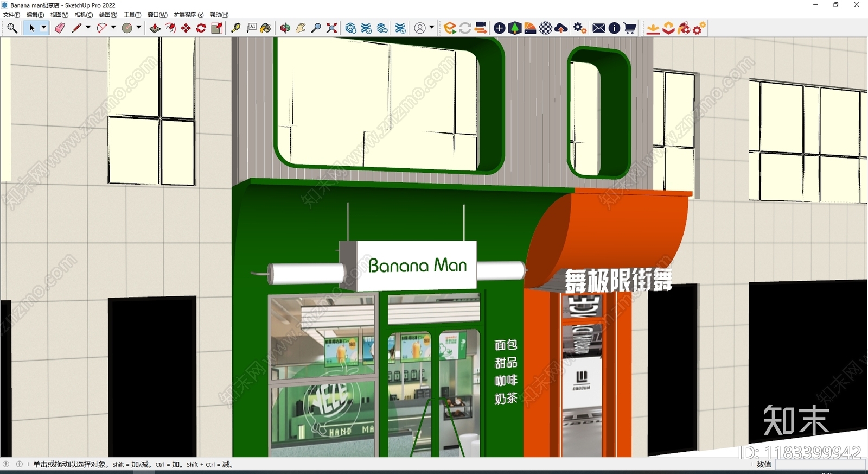This screenshot has height=474, width=868.
Task: Expand the Arc tool dropdown arrow
Action: point(113,28)
